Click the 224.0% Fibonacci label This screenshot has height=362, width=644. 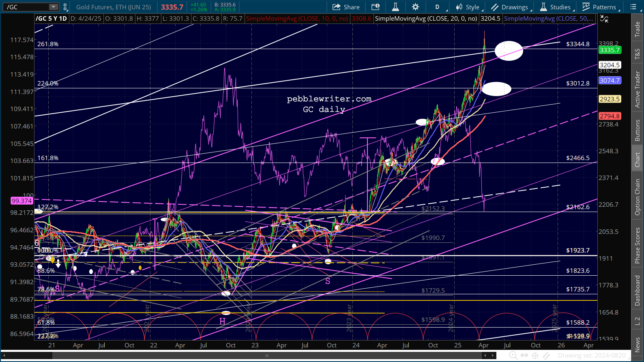[x=48, y=83]
